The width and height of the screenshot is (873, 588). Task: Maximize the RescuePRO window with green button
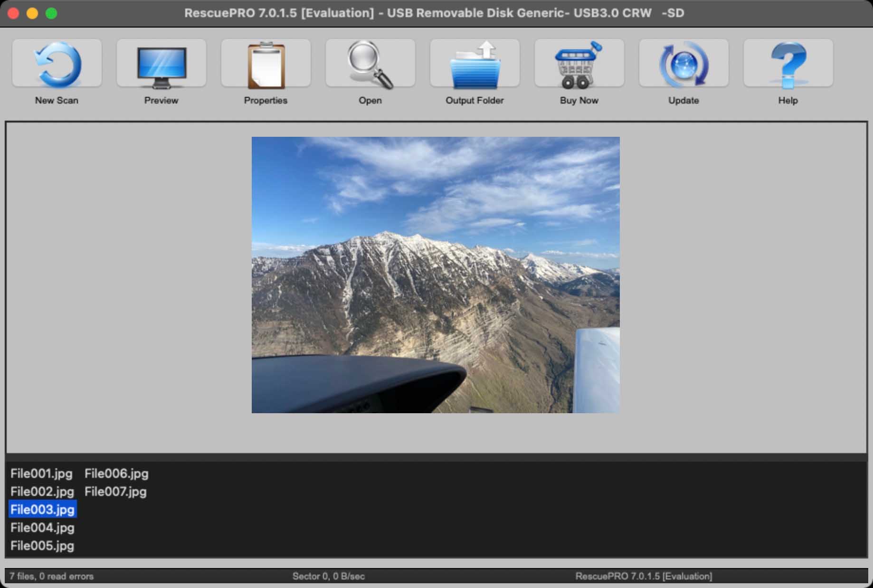click(x=51, y=13)
